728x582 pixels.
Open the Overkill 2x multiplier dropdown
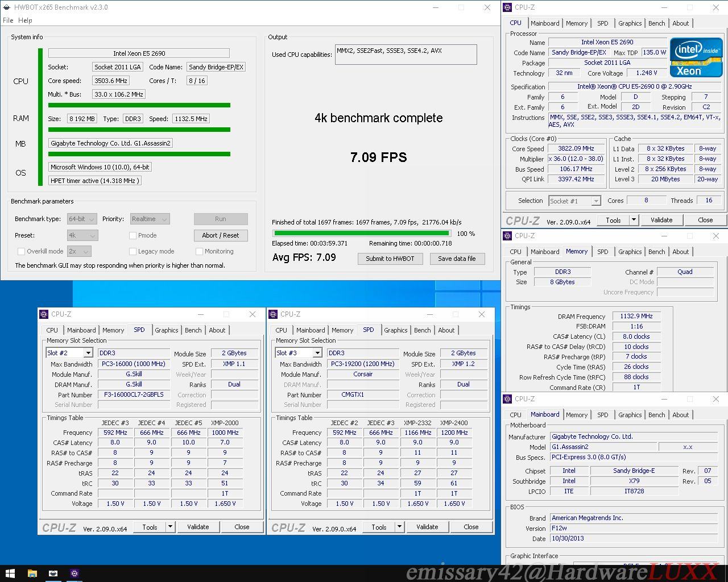[x=78, y=251]
